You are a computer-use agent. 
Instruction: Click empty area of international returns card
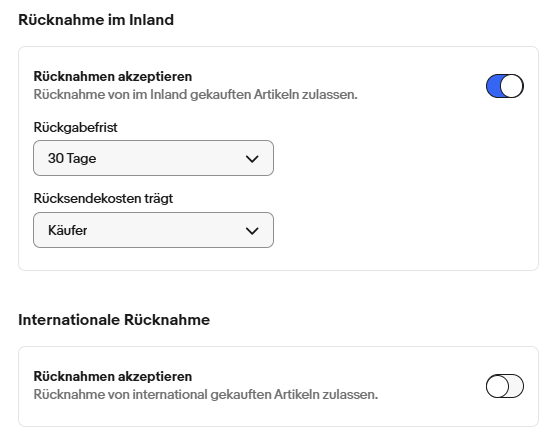click(425, 414)
